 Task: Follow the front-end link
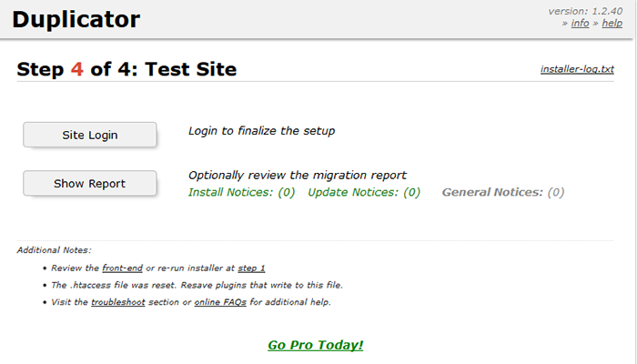click(x=122, y=268)
